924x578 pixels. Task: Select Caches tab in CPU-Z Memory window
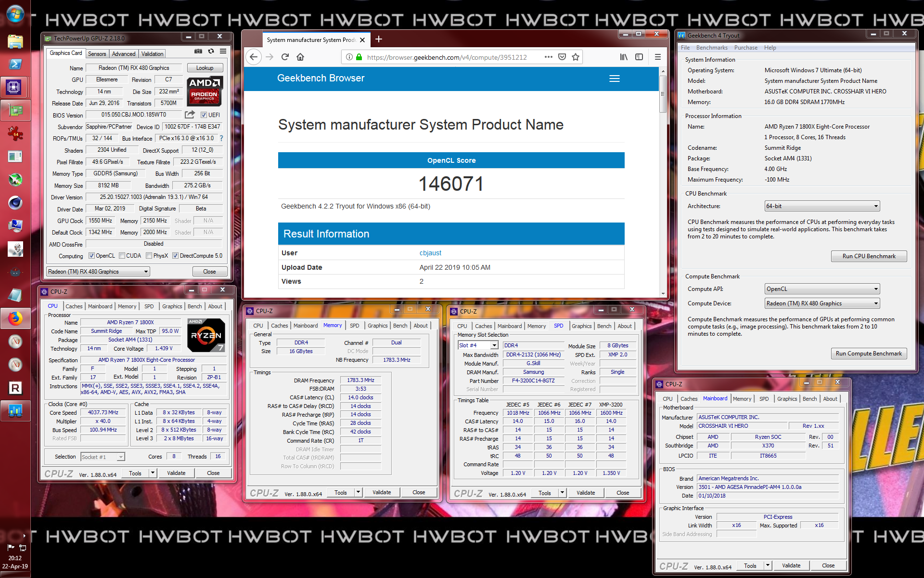279,326
